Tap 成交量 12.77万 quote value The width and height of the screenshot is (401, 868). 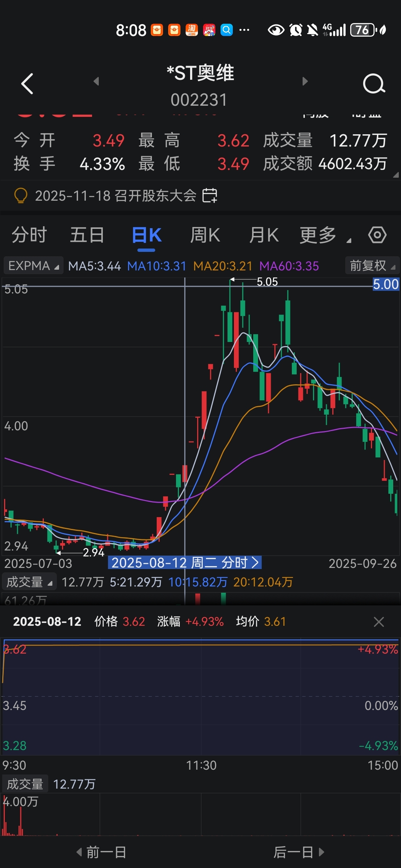[x=325, y=141]
